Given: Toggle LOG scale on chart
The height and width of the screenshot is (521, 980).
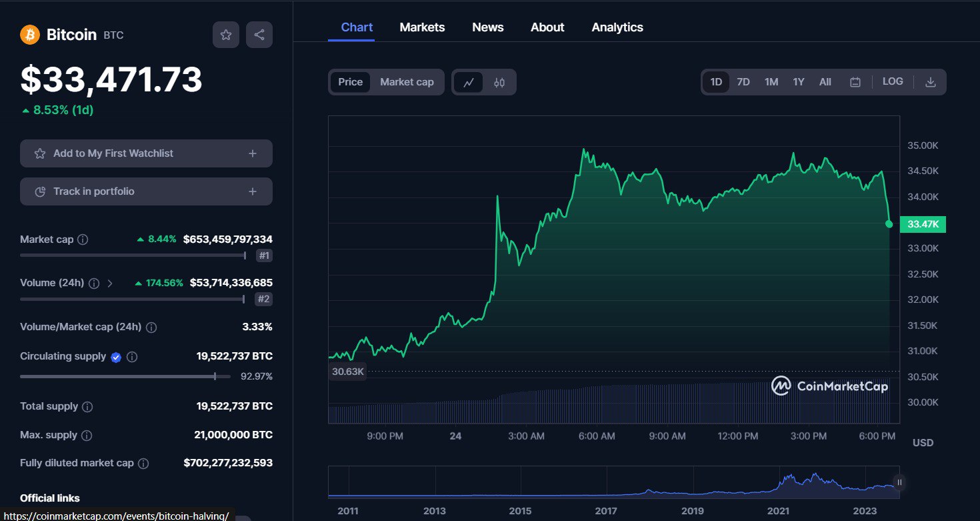Looking at the screenshot, I should coord(893,81).
